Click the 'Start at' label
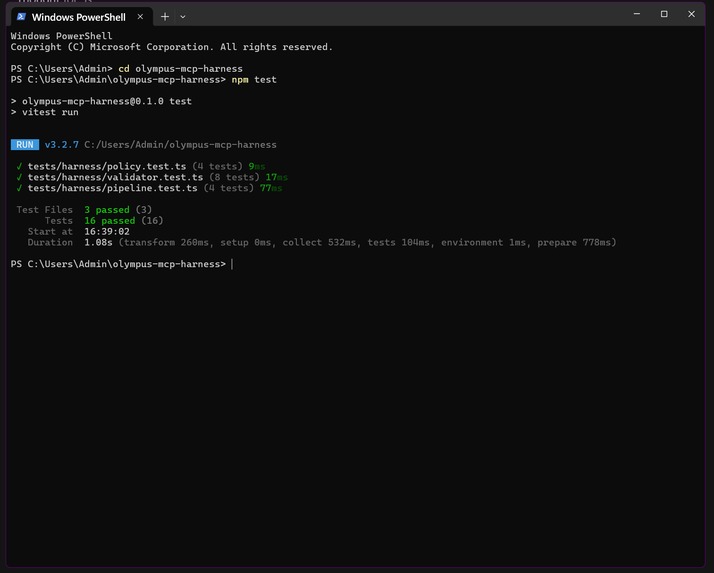This screenshot has width=714, height=573. click(50, 231)
